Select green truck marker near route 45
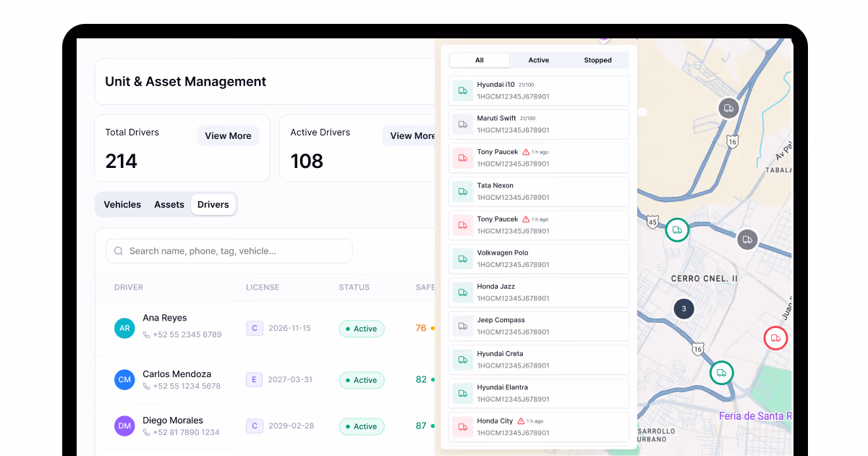This screenshot has height=456, width=868. [677, 229]
